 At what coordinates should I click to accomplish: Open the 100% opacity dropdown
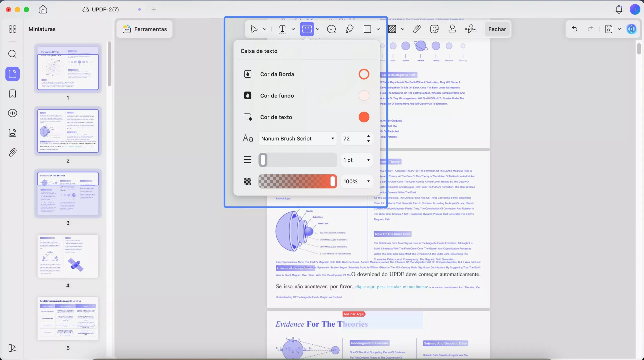(x=356, y=181)
